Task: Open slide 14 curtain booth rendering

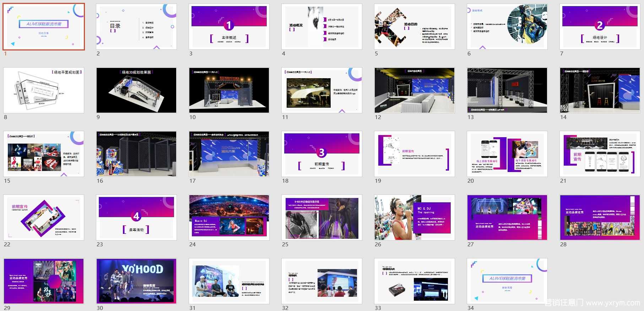Action: tap(600, 90)
